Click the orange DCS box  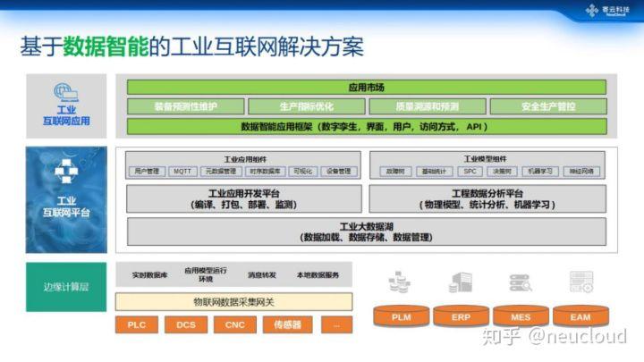click(186, 324)
